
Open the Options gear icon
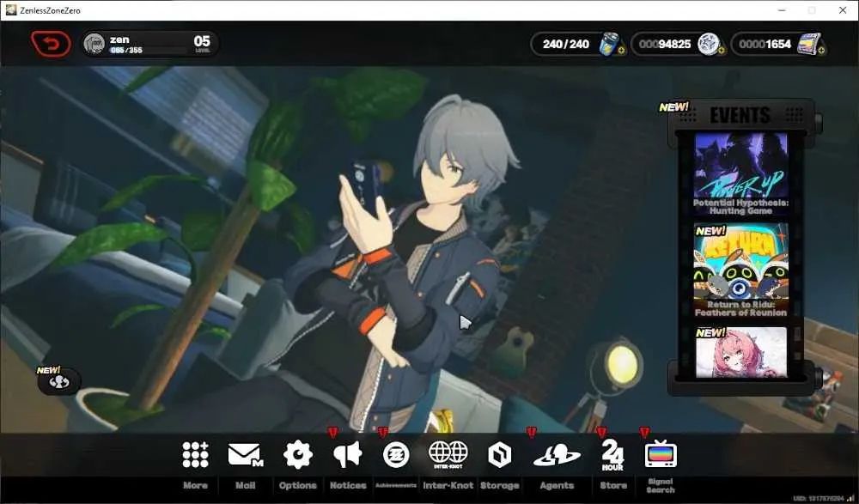[297, 455]
